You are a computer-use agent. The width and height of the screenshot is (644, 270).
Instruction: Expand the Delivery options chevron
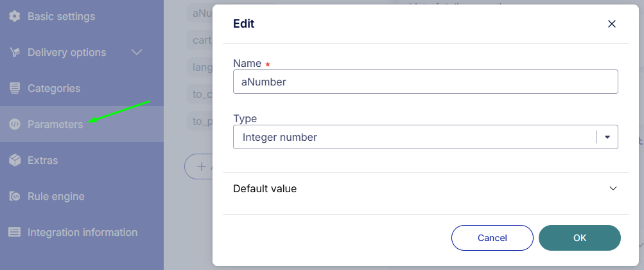[136, 52]
